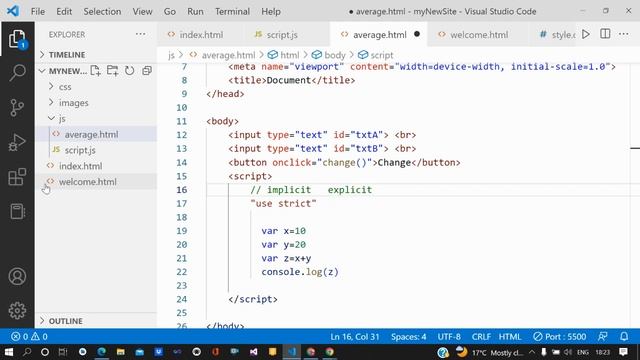640x360 pixels.
Task: Open the Help menu
Action: [271, 11]
